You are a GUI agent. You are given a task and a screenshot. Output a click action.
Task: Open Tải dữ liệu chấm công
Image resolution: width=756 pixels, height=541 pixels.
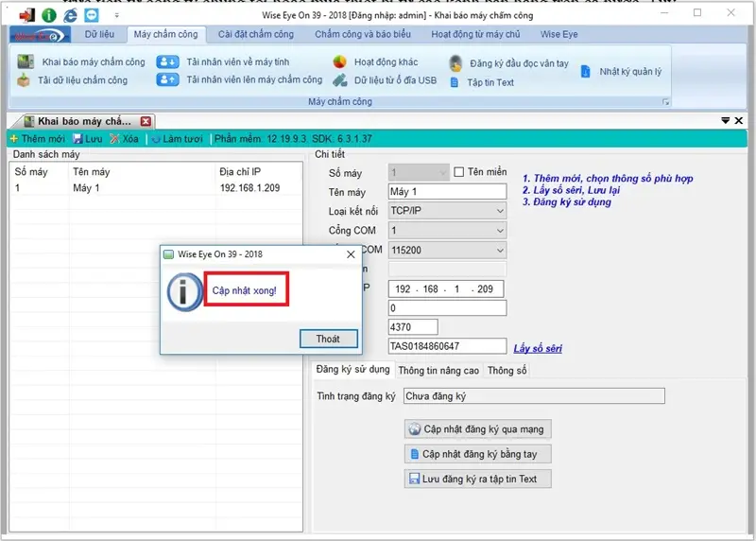click(x=81, y=80)
